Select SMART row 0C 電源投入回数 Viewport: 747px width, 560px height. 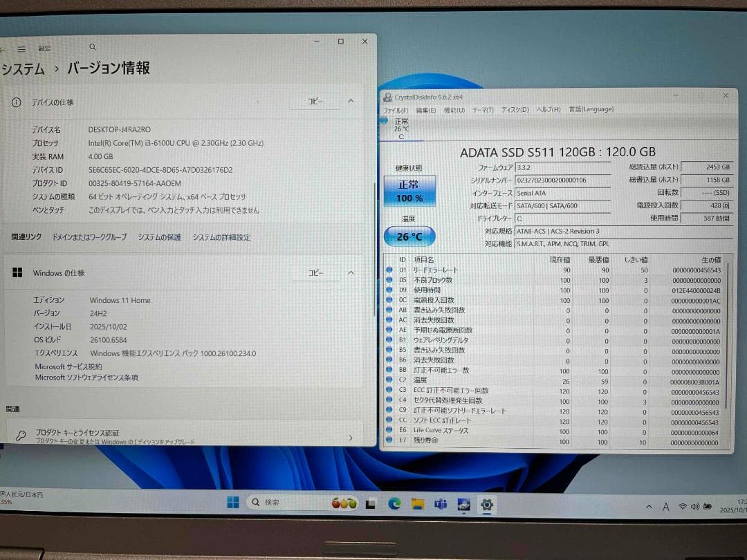(555, 301)
